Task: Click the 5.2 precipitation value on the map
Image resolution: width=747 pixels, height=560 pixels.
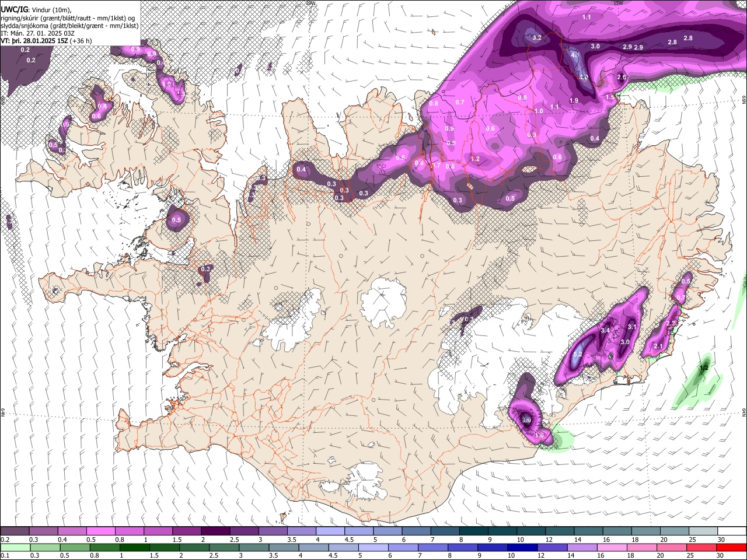Action: click(578, 355)
